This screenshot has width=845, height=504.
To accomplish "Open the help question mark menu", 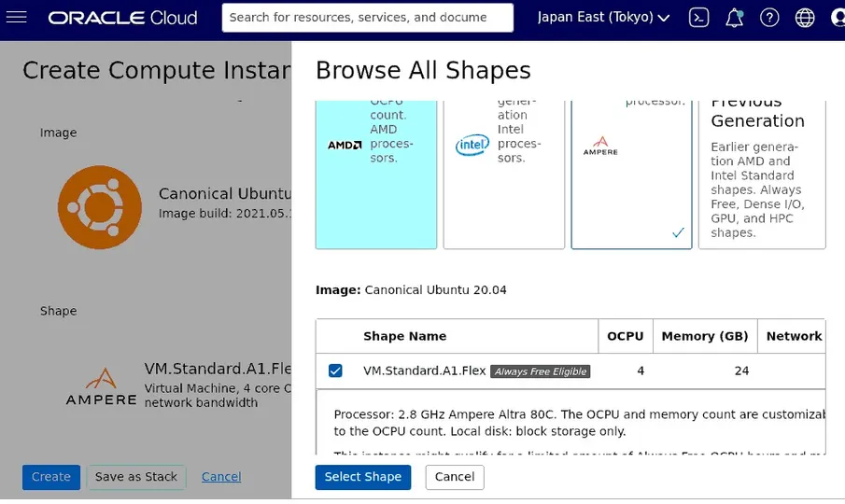I will (769, 18).
